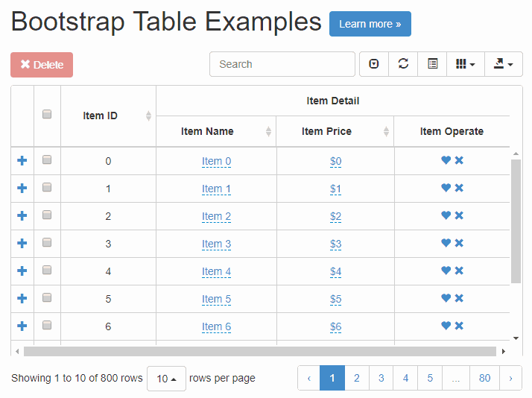Expand detail view for row 3
This screenshot has width=532, height=398.
[22, 243]
